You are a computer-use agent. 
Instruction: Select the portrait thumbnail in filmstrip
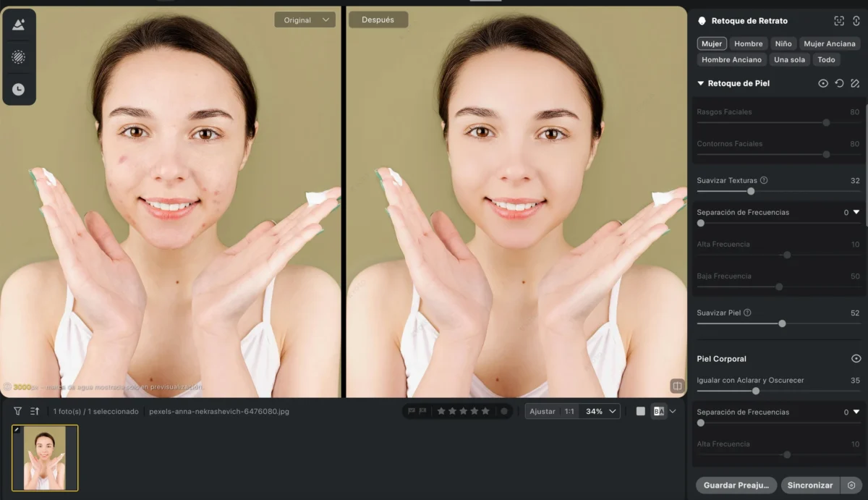click(45, 457)
